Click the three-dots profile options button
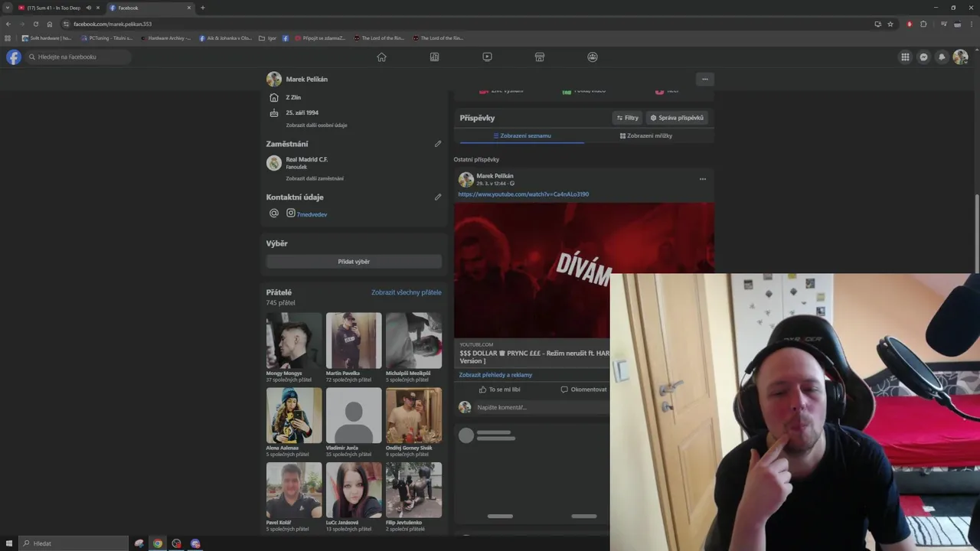 [x=704, y=79]
